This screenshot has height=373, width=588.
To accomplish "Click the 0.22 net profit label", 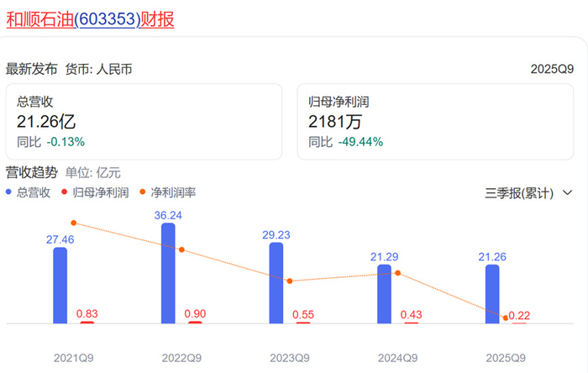I will click(519, 315).
